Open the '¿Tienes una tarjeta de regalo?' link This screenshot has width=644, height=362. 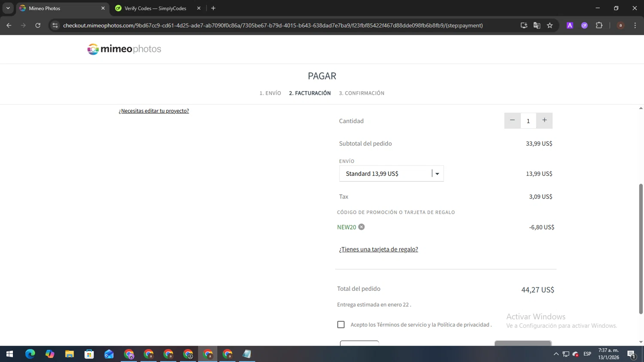click(378, 249)
